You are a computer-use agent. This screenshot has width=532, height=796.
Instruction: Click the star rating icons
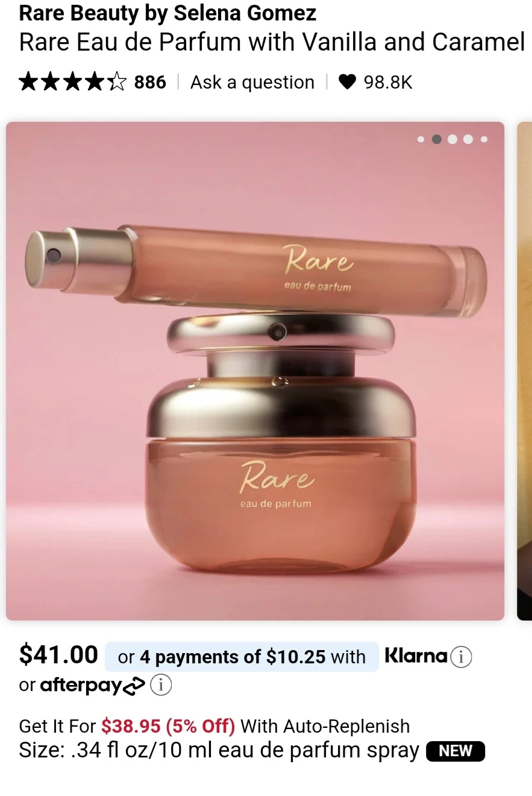73,81
